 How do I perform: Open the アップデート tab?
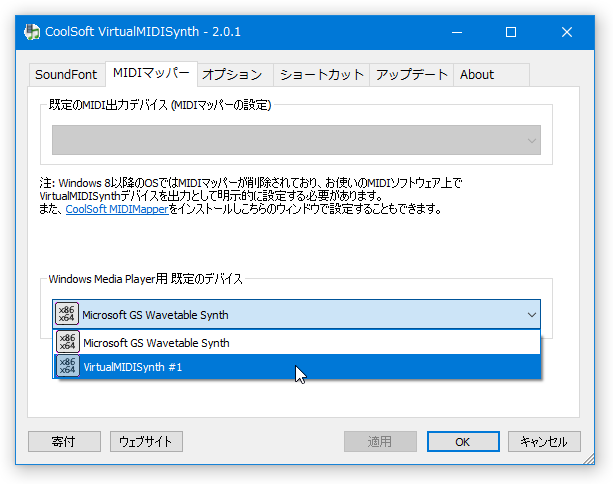(411, 74)
